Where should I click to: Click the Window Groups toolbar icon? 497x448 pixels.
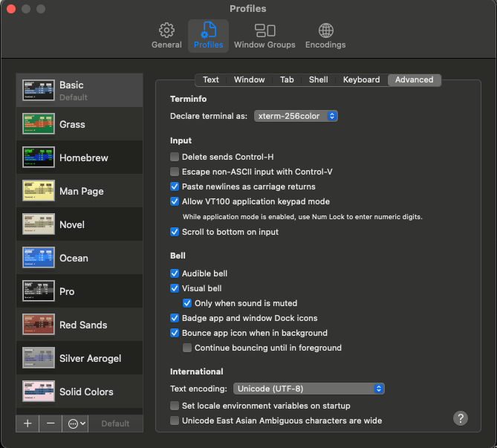264,31
